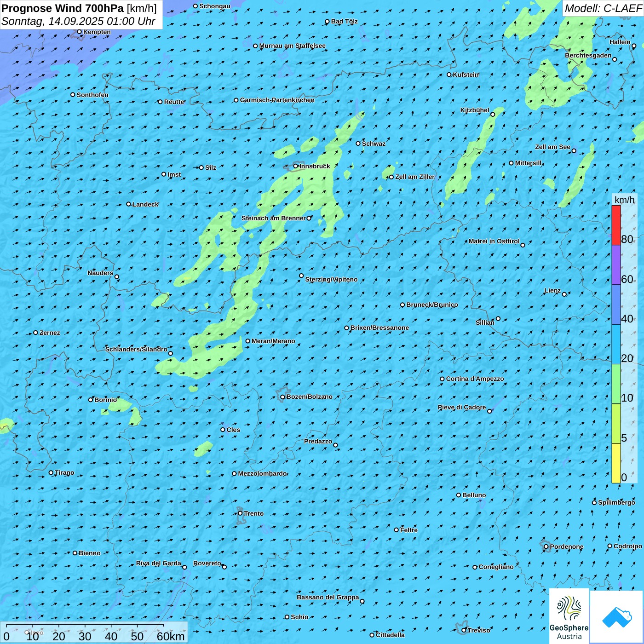Click the Innsbruck city marker dot

296,166
